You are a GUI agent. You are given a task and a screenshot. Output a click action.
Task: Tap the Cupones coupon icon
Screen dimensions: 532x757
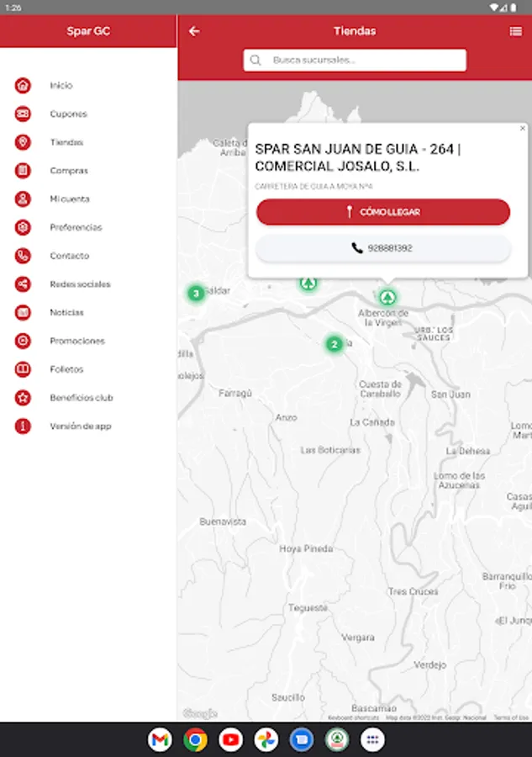[x=23, y=114]
